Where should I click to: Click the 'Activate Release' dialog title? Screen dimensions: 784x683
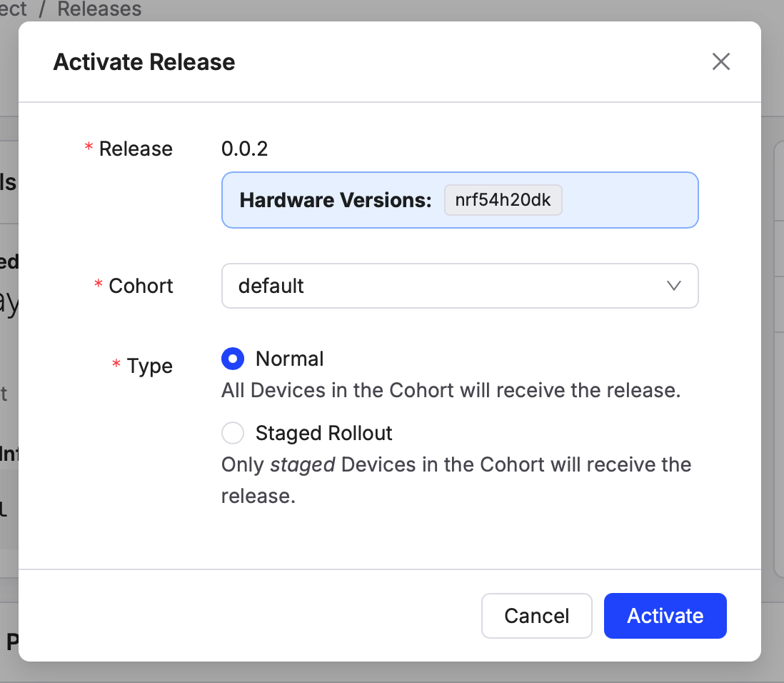click(x=144, y=62)
